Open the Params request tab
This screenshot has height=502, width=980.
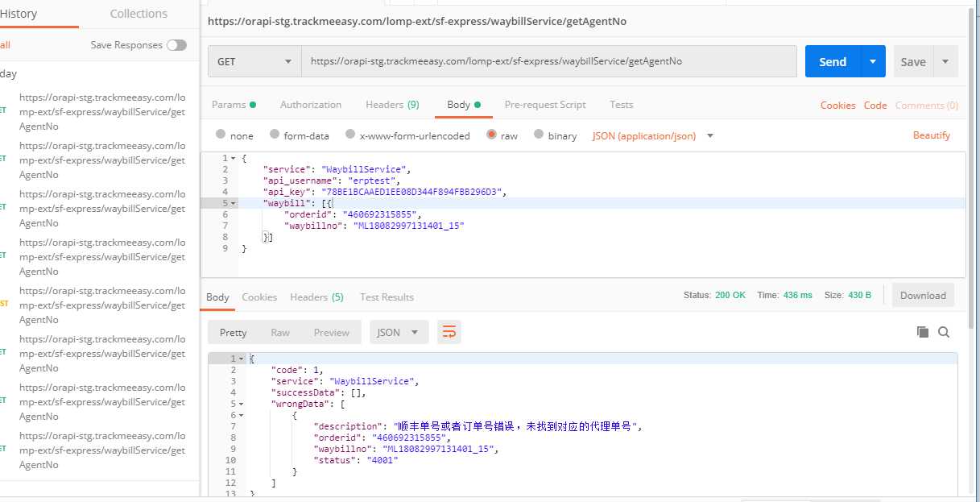[x=234, y=105]
